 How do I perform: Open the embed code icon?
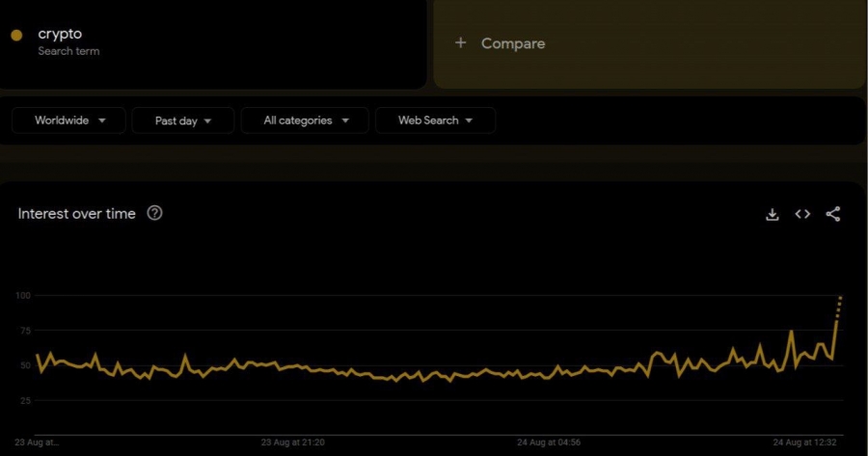[x=802, y=214]
